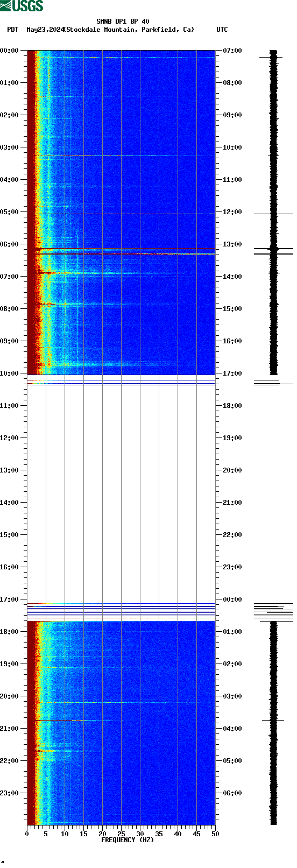This screenshot has width=297, height=868.
Task: Click the 07:00 UTC time label
Action: point(232,51)
